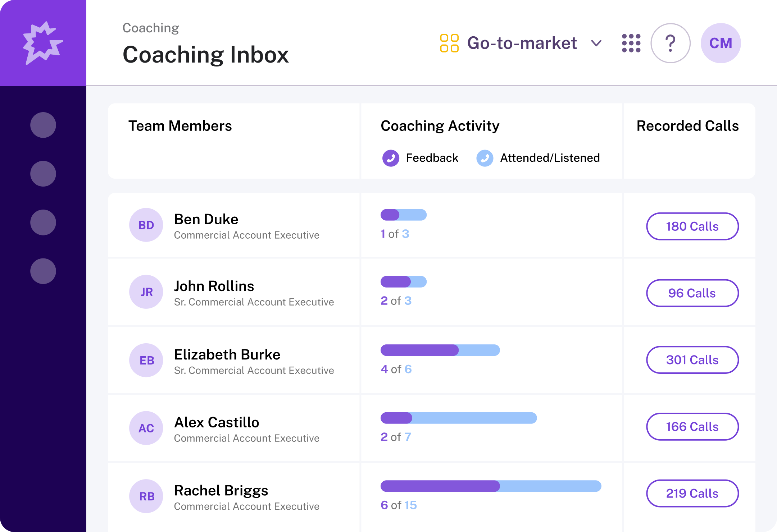Click the yellow workspace squares icon

pos(449,43)
